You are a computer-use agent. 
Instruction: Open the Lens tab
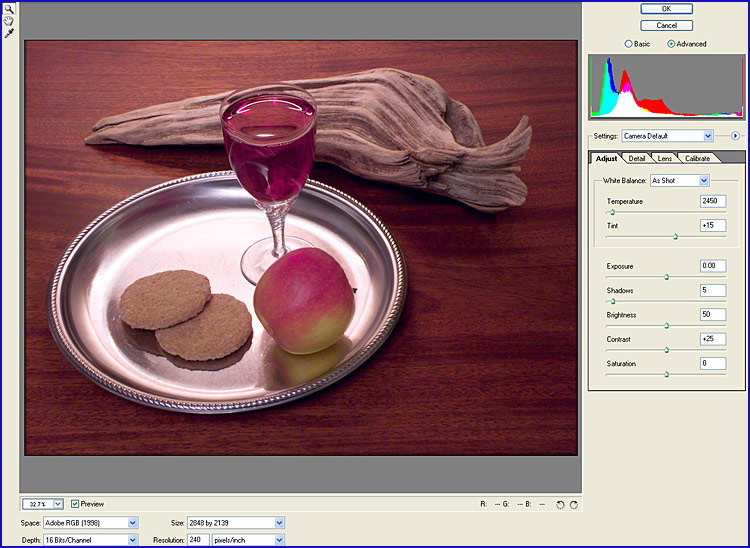[664, 158]
